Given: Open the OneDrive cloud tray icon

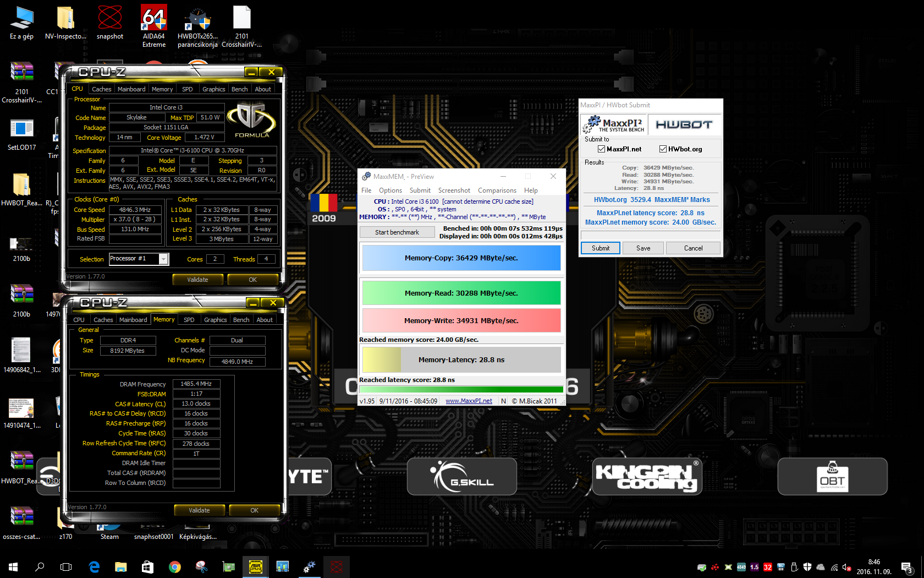Looking at the screenshot, I should pyautogui.click(x=821, y=567).
